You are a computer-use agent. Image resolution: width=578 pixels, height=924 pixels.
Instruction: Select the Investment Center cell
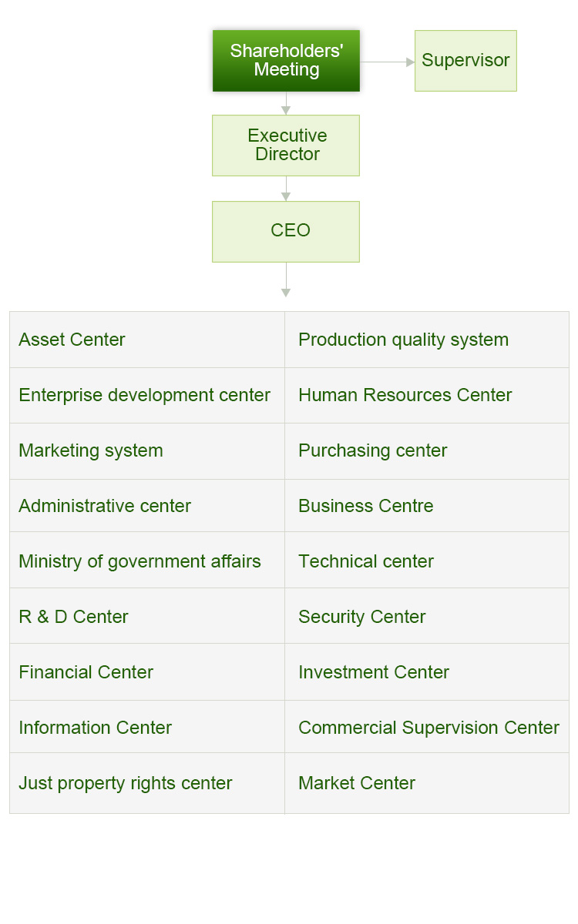pyautogui.click(x=427, y=671)
